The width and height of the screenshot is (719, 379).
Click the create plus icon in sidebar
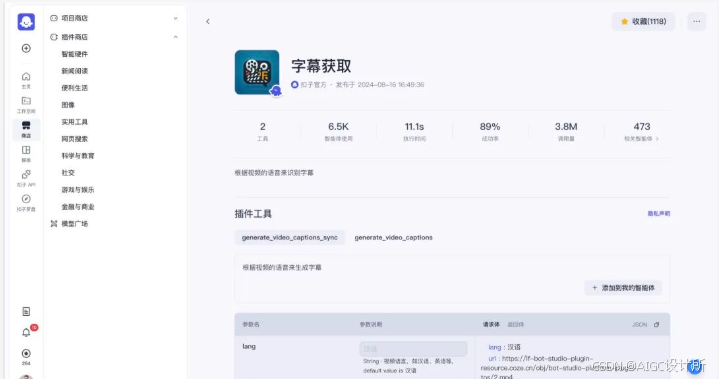coord(26,48)
